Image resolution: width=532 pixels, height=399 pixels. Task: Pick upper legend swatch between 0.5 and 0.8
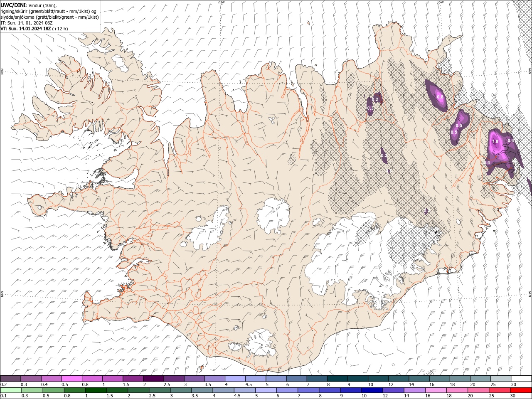tap(72, 379)
